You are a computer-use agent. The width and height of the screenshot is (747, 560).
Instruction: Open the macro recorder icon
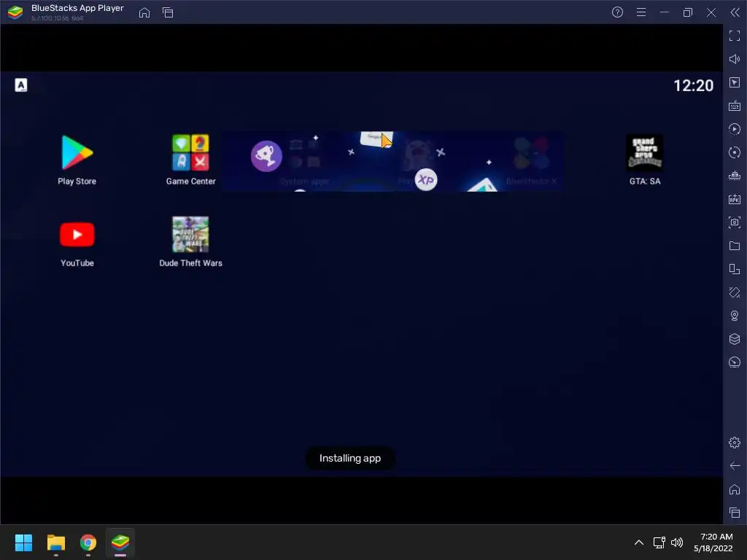point(735,129)
